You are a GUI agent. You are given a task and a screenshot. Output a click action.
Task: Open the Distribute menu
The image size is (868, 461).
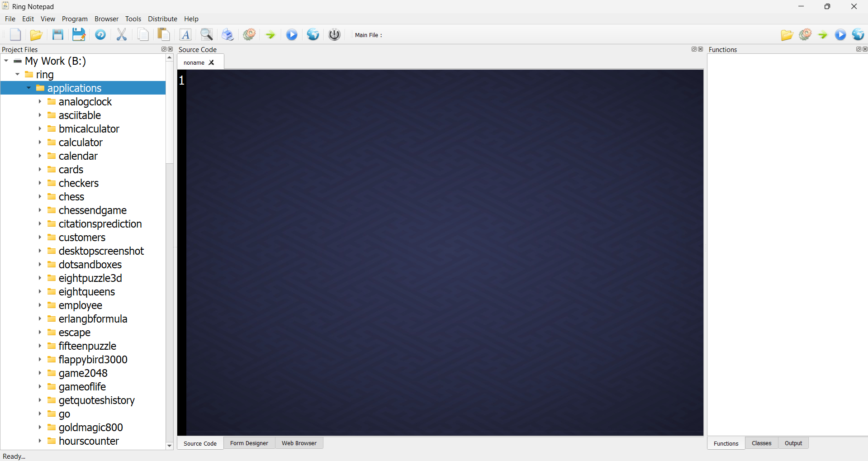point(162,19)
